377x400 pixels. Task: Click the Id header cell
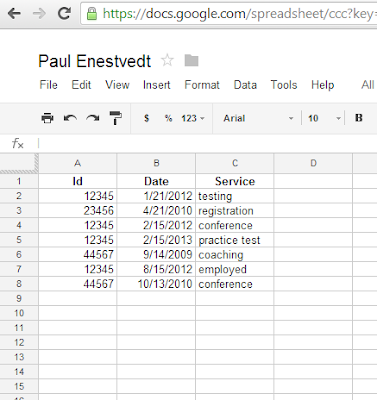(77, 181)
